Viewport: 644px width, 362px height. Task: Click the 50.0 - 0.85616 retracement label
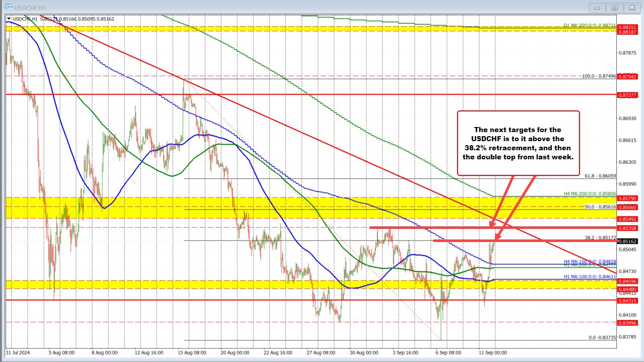(x=600, y=207)
